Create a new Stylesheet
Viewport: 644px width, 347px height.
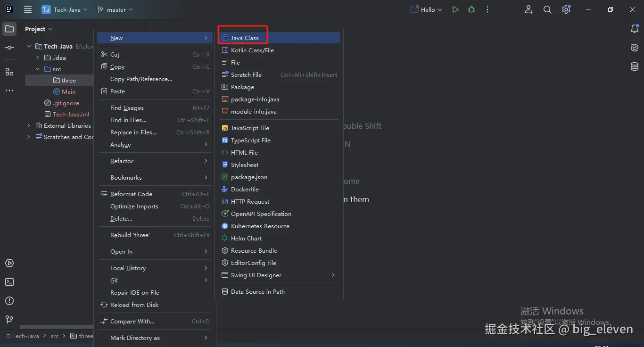(279, 165)
